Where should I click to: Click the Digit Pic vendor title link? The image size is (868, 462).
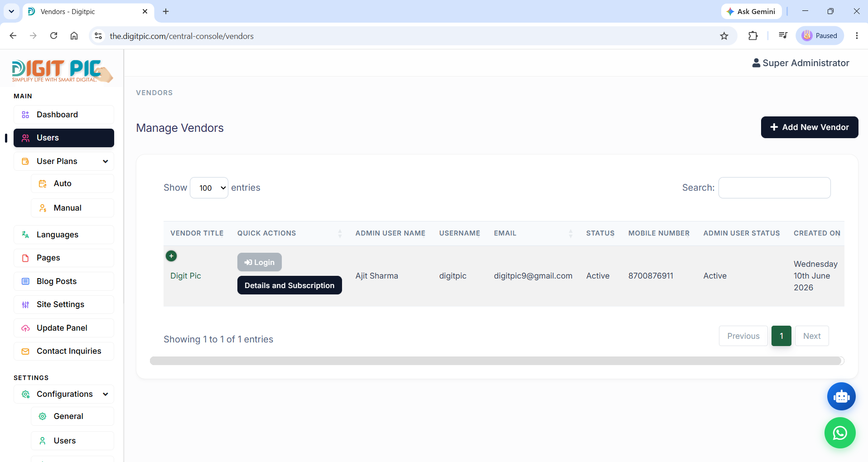click(x=186, y=276)
